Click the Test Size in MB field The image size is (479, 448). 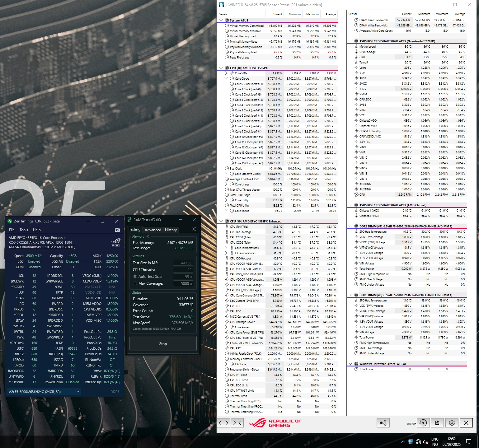(183, 263)
